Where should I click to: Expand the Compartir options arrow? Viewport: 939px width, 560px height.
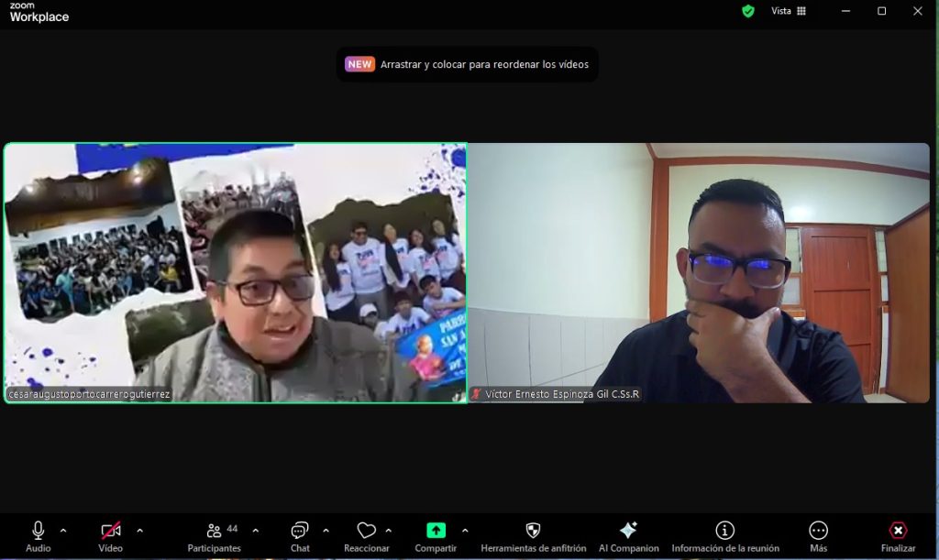[465, 530]
